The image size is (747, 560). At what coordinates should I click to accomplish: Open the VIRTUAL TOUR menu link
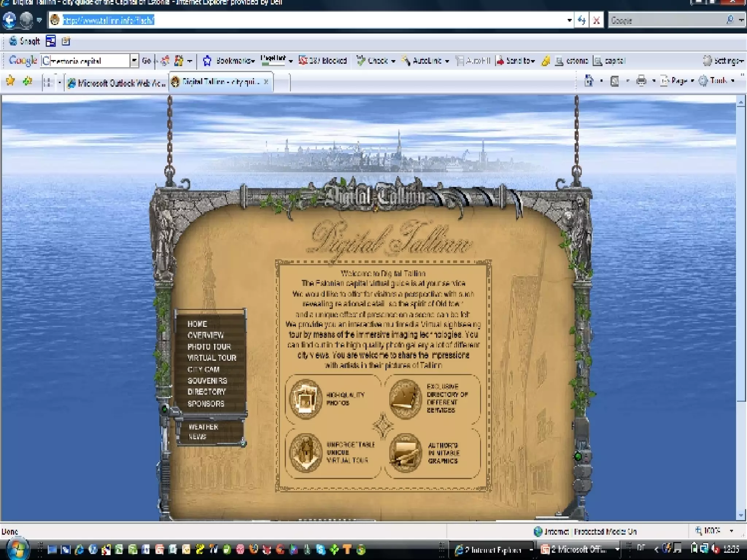tap(212, 358)
